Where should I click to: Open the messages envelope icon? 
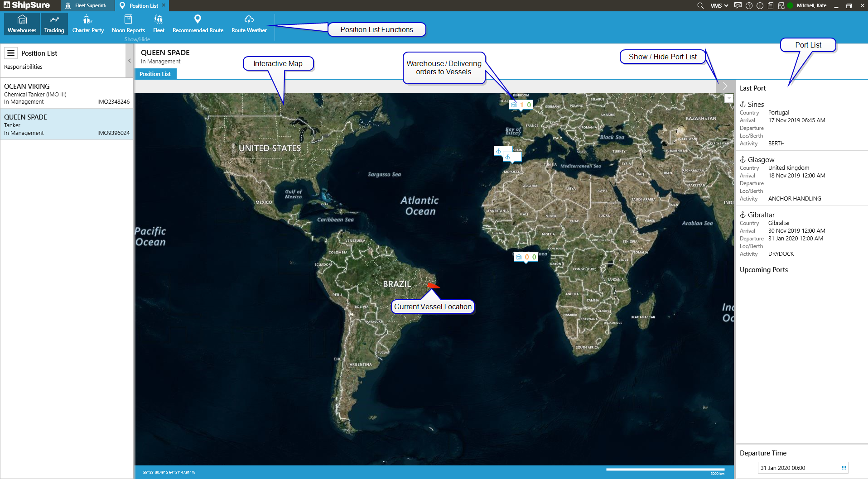738,6
